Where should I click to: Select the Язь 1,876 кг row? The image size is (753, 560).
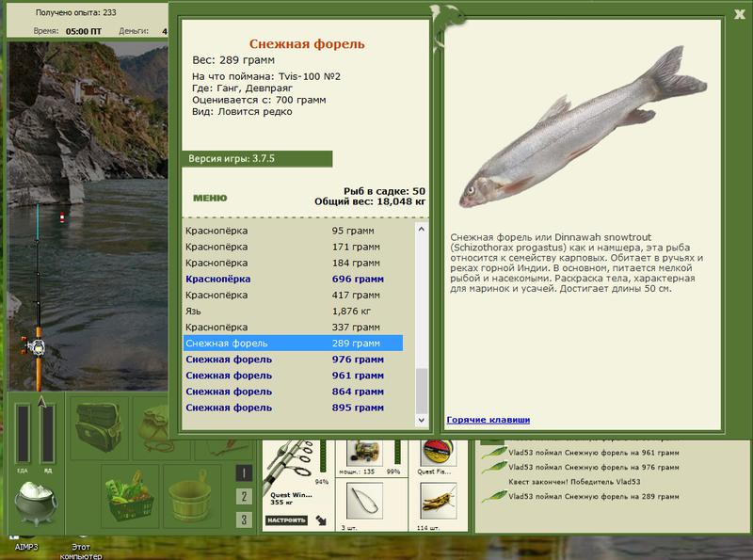[x=294, y=312]
